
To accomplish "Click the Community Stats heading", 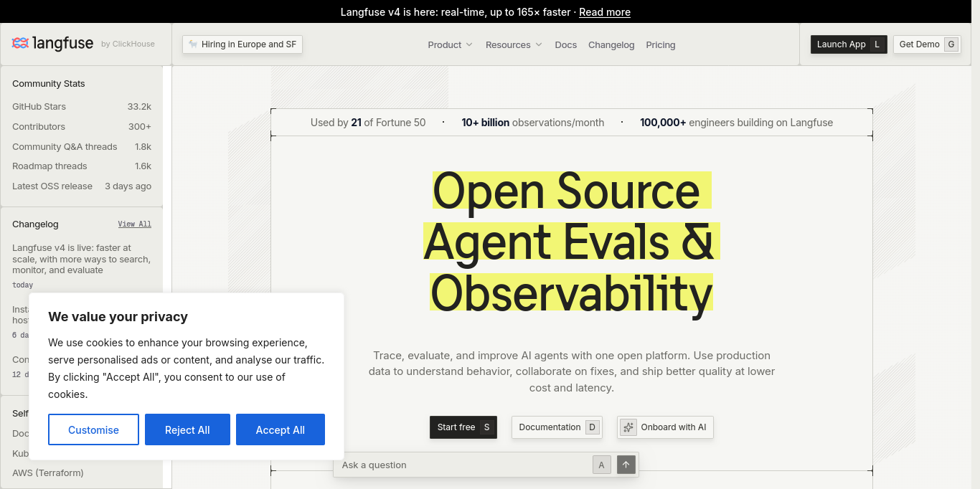I will pyautogui.click(x=49, y=84).
